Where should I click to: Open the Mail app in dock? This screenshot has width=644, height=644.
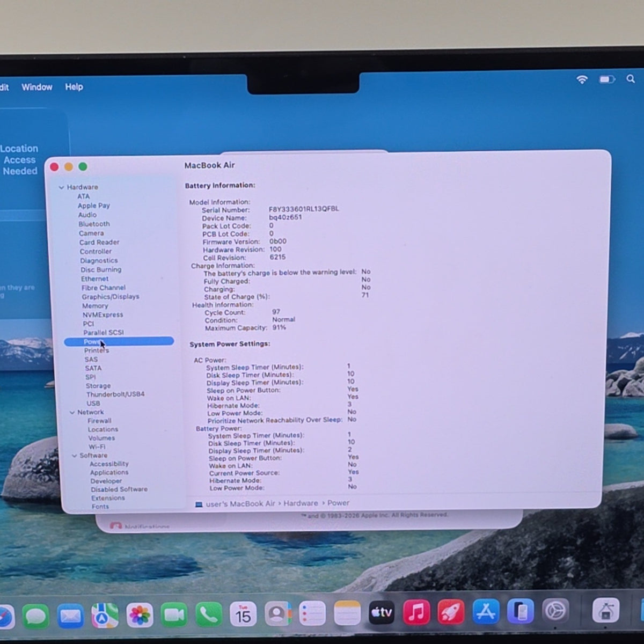tap(70, 616)
